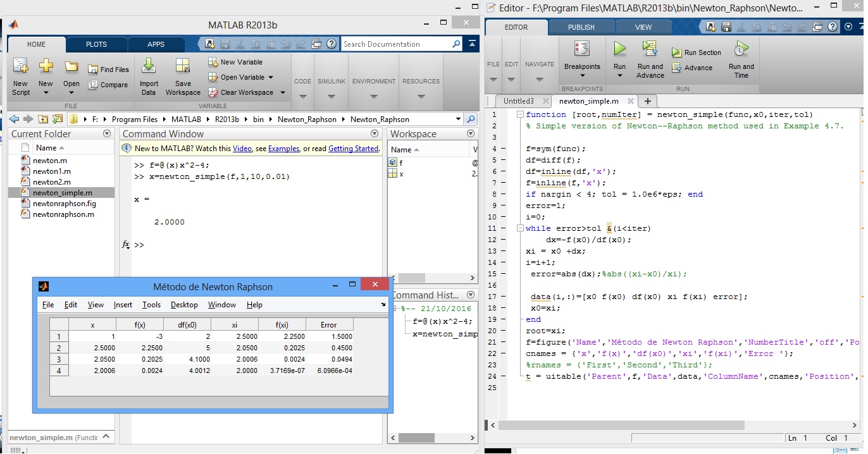Click the Run Section button
868x454 pixels.
697,52
